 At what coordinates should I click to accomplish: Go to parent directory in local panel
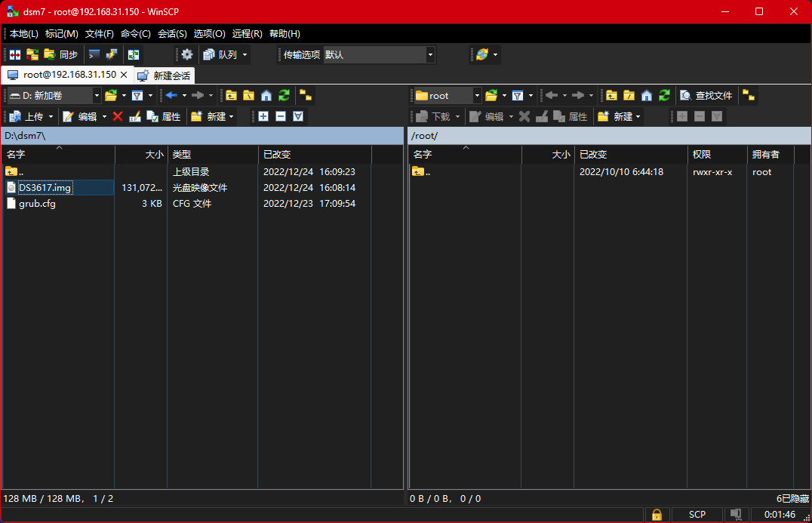point(232,95)
